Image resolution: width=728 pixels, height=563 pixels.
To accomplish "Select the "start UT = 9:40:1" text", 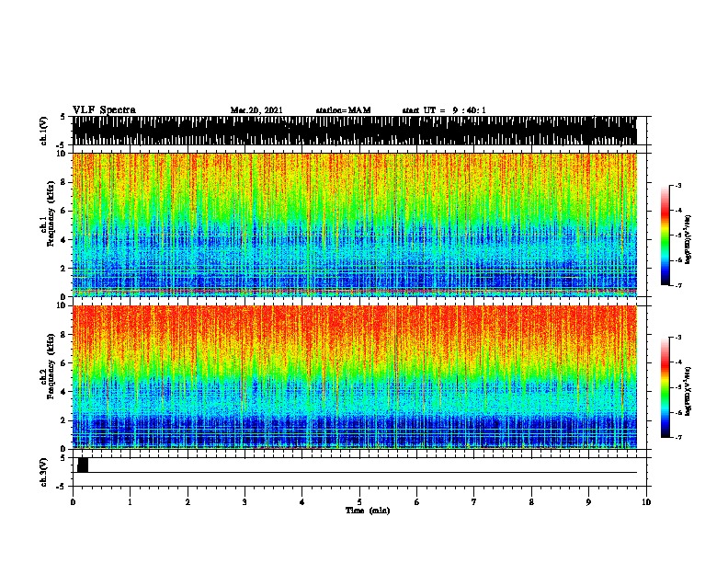I will [x=444, y=110].
